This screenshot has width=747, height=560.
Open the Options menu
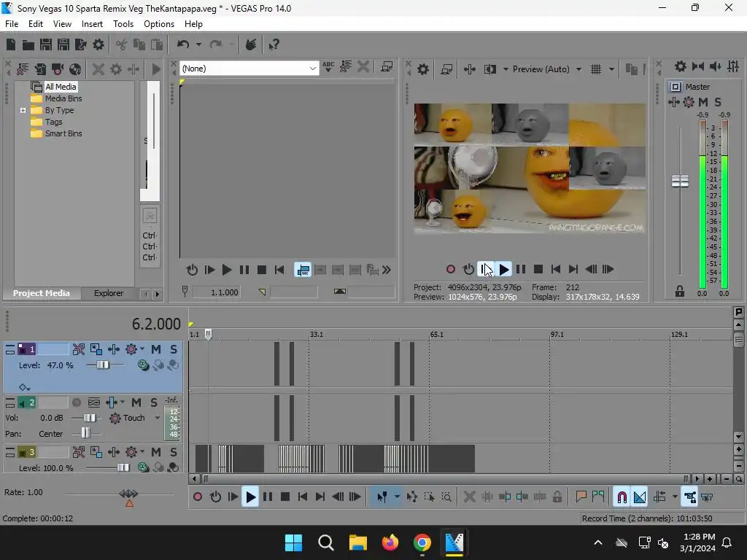pos(158,24)
